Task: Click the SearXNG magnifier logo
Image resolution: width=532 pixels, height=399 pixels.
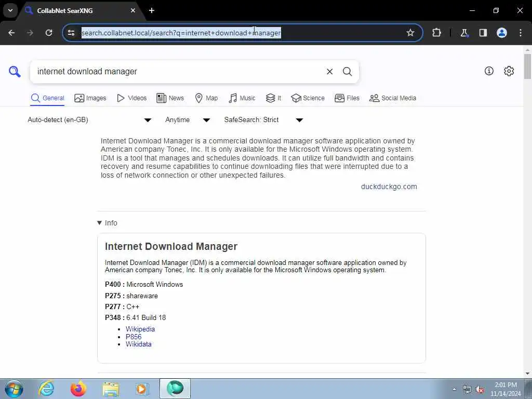Action: (15, 72)
